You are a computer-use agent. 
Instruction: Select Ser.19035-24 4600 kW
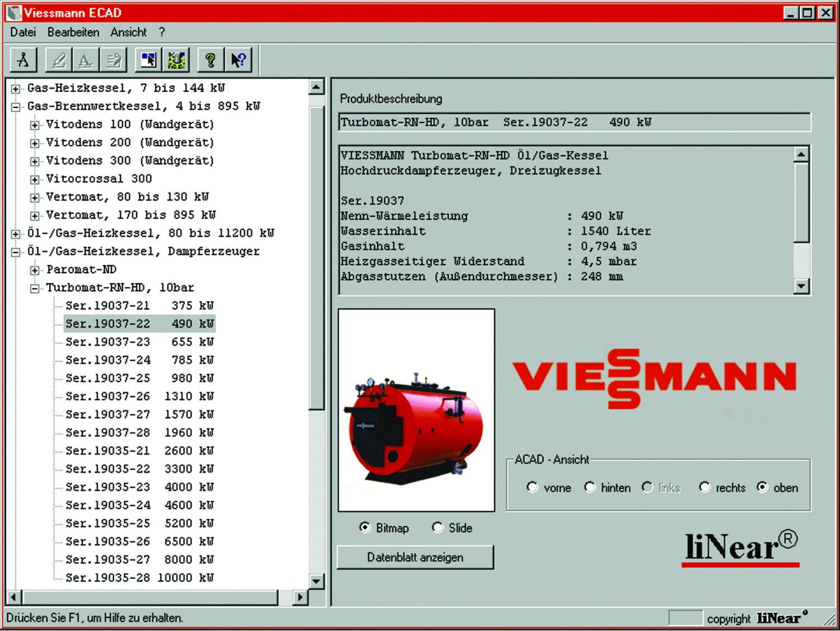click(x=139, y=505)
